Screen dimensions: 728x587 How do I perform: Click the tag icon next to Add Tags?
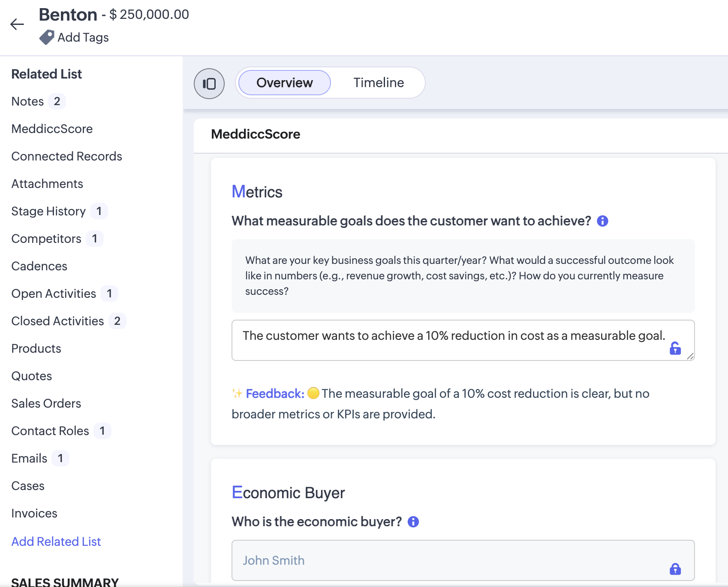pos(47,37)
